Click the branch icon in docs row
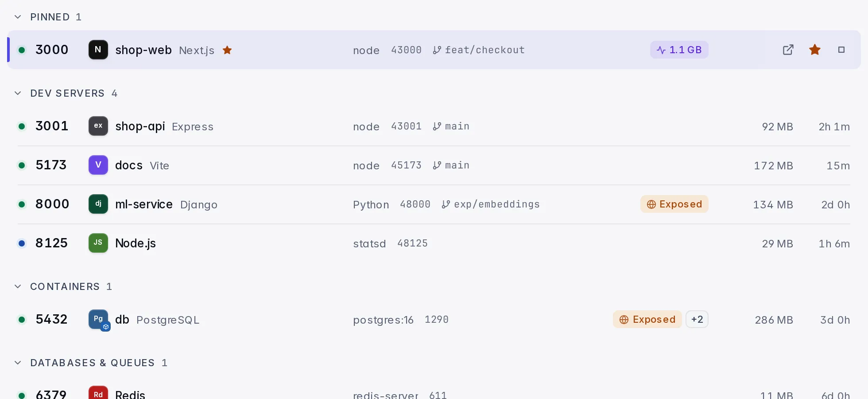Screen dimensions: 868x399 tap(437, 165)
